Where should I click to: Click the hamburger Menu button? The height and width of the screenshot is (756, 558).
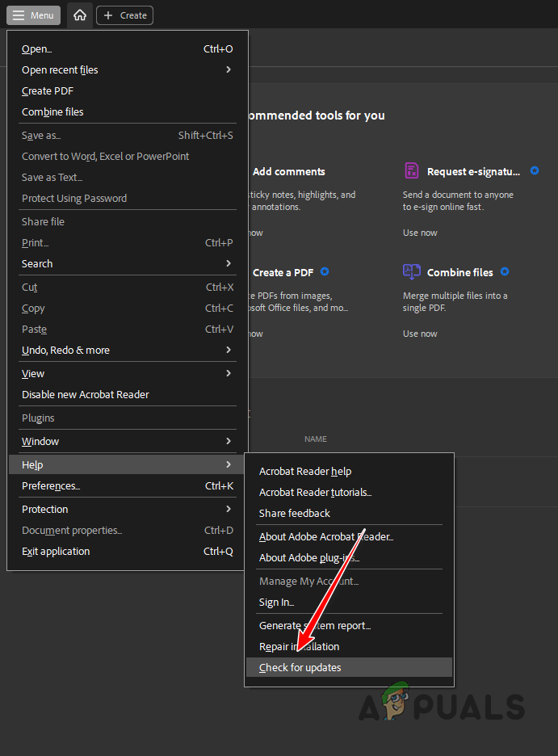(x=33, y=15)
